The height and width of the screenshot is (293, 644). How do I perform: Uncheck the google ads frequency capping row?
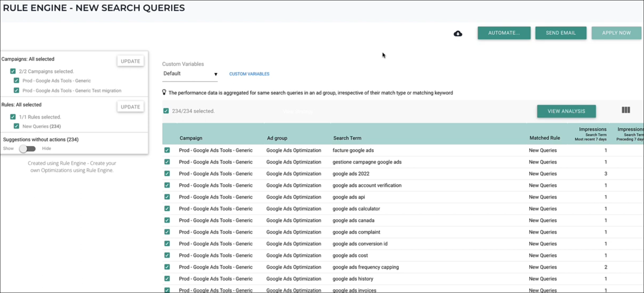click(167, 267)
